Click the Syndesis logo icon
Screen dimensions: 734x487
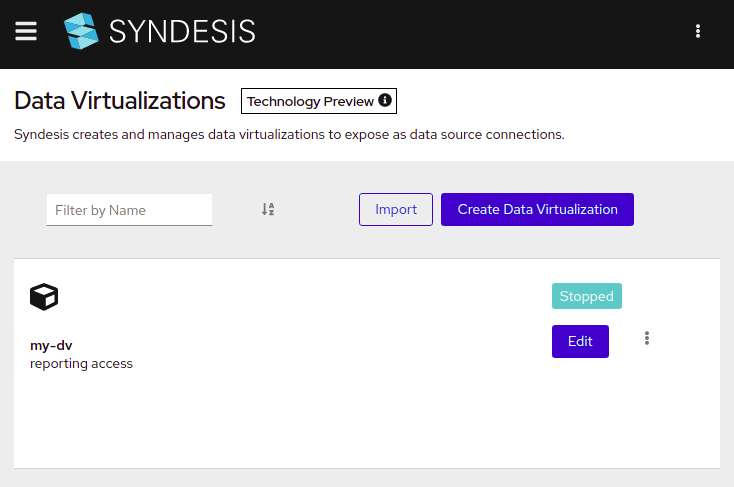coord(81,31)
